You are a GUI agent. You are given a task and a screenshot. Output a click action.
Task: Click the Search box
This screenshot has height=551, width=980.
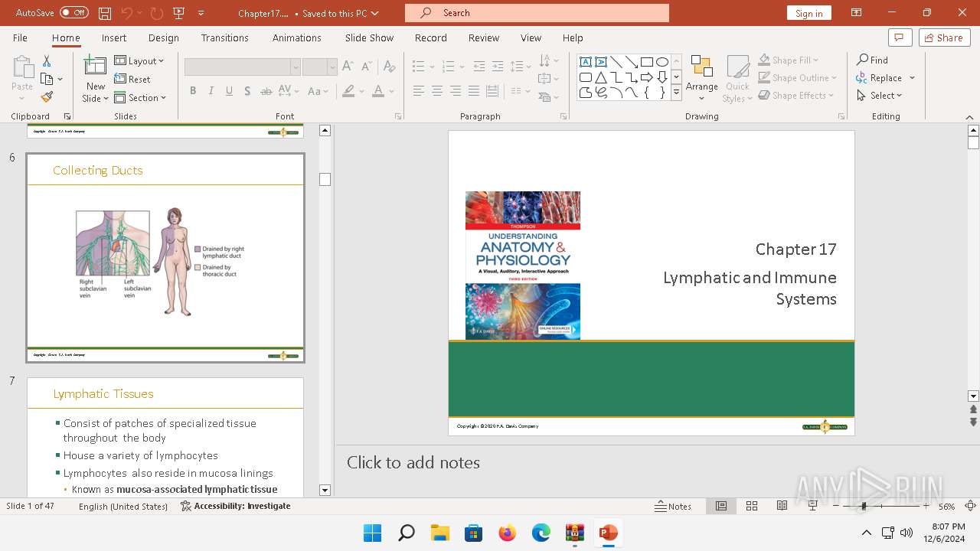click(x=537, y=13)
